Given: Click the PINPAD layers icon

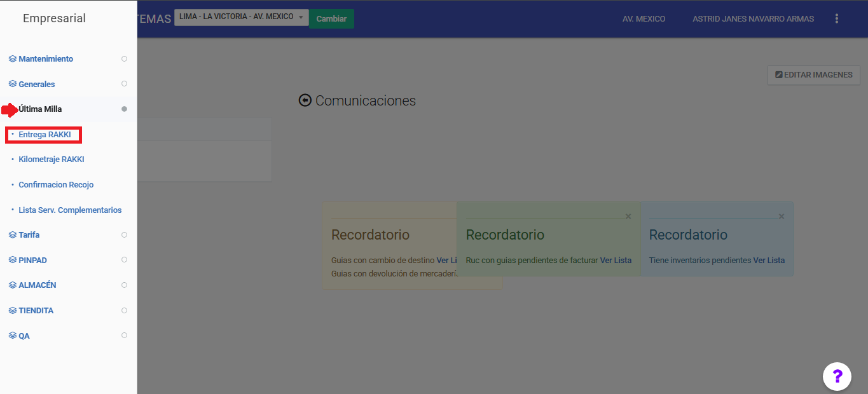Looking at the screenshot, I should tap(12, 260).
